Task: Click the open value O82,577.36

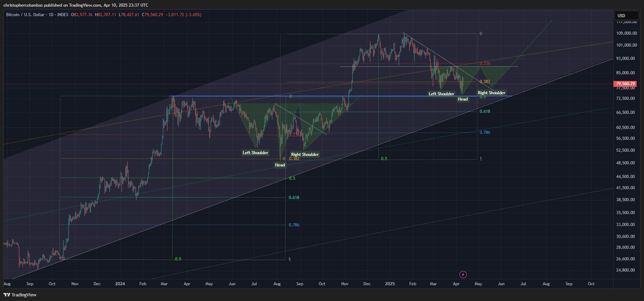Action: (82, 15)
